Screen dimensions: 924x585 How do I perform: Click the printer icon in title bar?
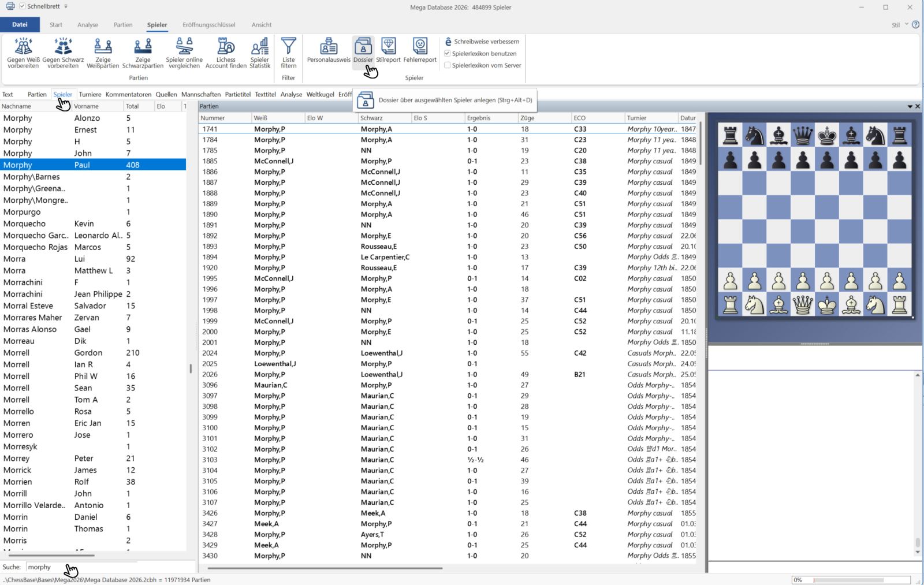pyautogui.click(x=10, y=6)
